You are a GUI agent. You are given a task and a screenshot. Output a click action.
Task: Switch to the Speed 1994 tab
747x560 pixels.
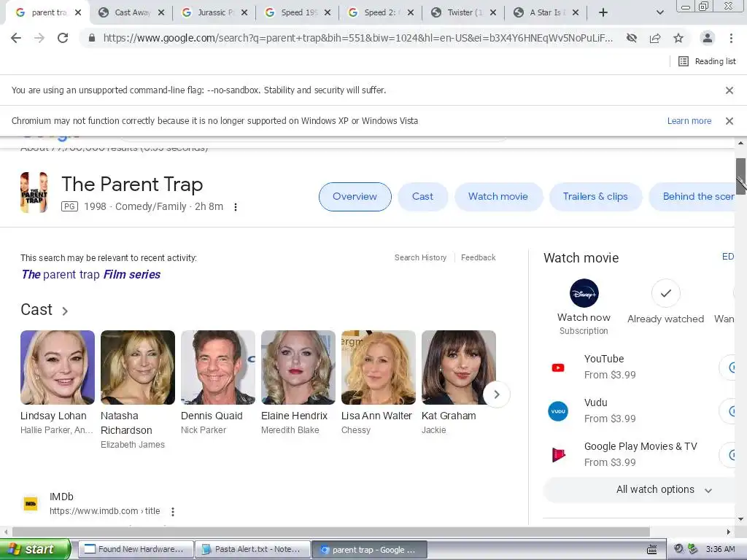(298, 12)
